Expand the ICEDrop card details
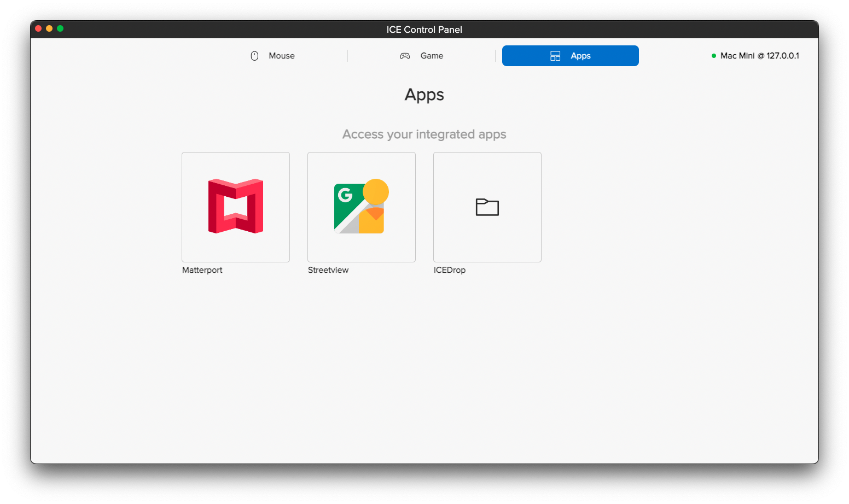The width and height of the screenshot is (849, 504). [487, 207]
